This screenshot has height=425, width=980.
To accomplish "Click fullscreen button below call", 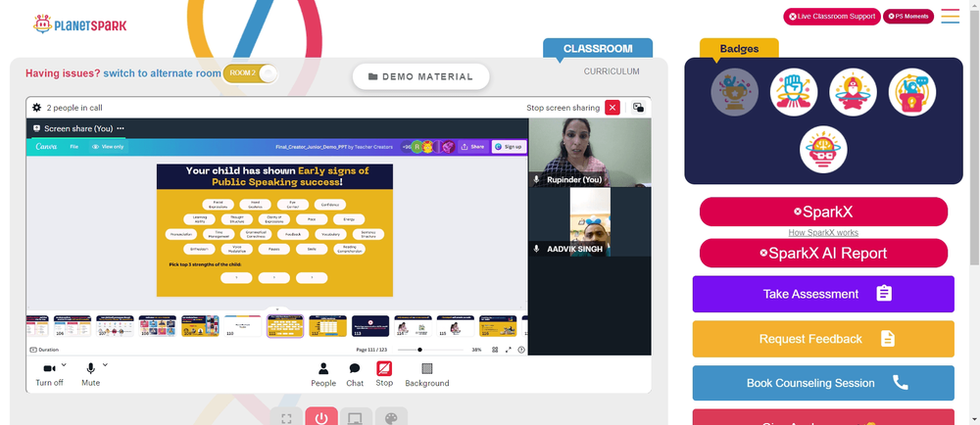I will coord(286,418).
